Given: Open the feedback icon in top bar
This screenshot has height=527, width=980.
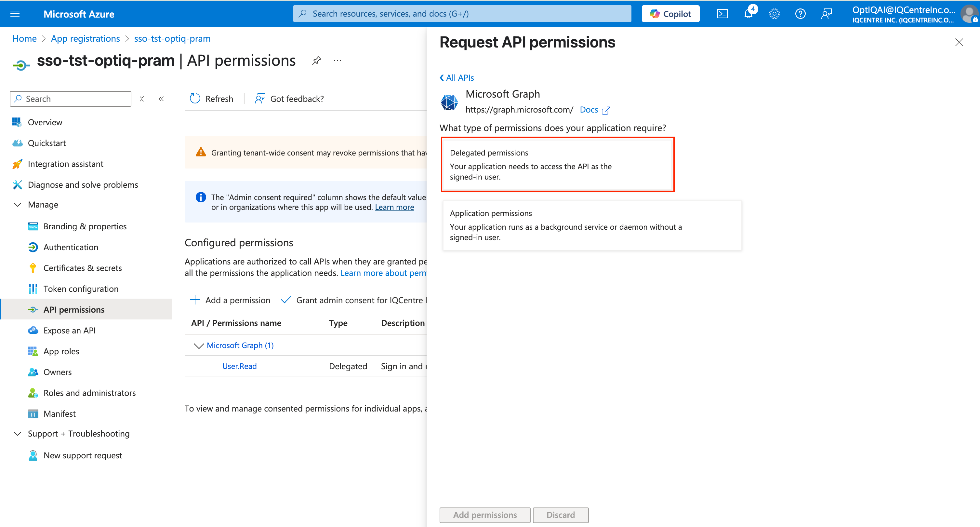Looking at the screenshot, I should (826, 14).
